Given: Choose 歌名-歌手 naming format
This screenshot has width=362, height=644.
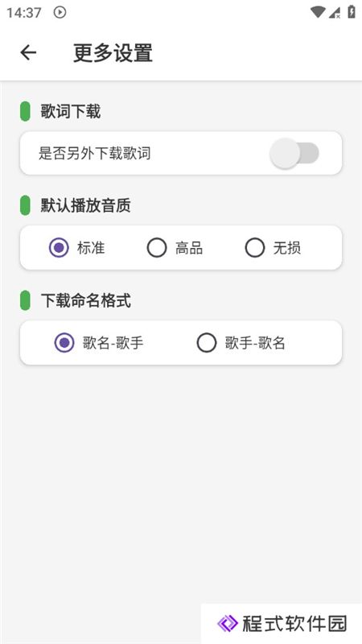Looking at the screenshot, I should 64,343.
